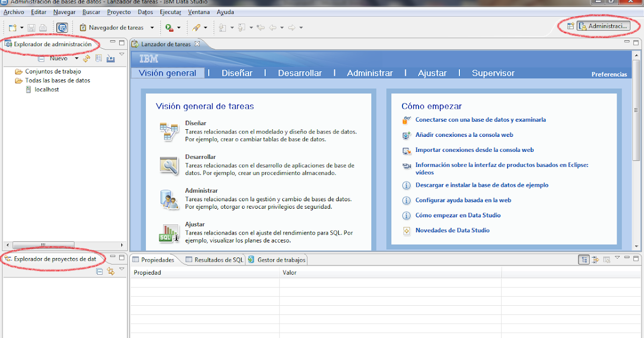The height and width of the screenshot is (338, 644).
Task: Open the Ayuda menu
Action: [225, 12]
